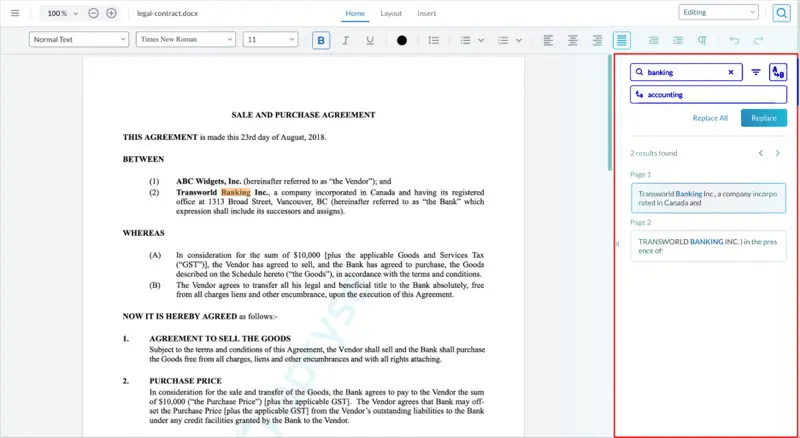
Task: Open the 100% zoom level dropdown
Action: tap(62, 13)
